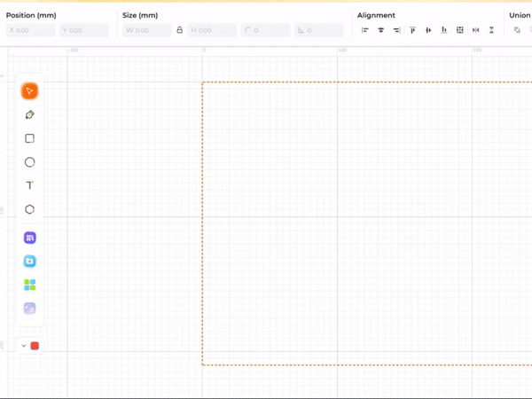Image resolution: width=532 pixels, height=399 pixels.
Task: Open the green apps grid tool
Action: (29, 285)
